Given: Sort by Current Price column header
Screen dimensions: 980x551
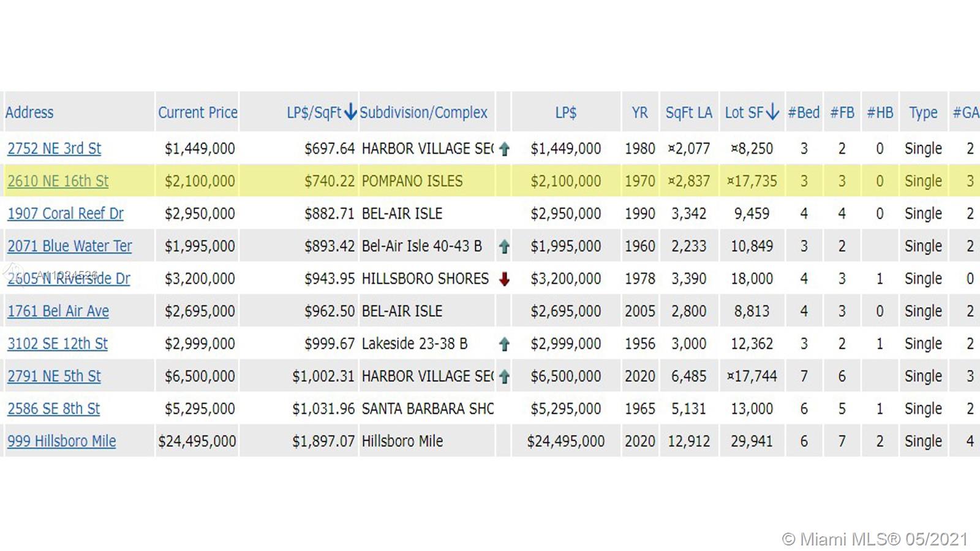Looking at the screenshot, I should [197, 113].
